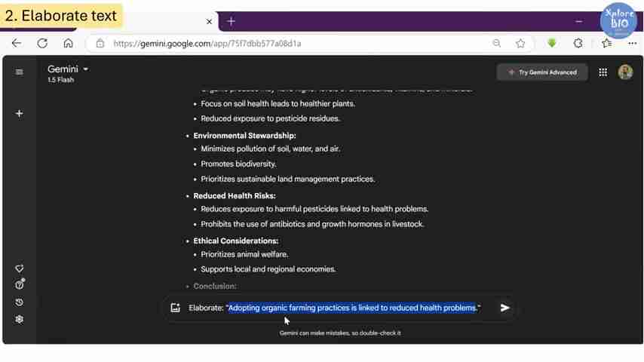
Task: Open the browser extensions puzzle icon
Action: pos(578,44)
